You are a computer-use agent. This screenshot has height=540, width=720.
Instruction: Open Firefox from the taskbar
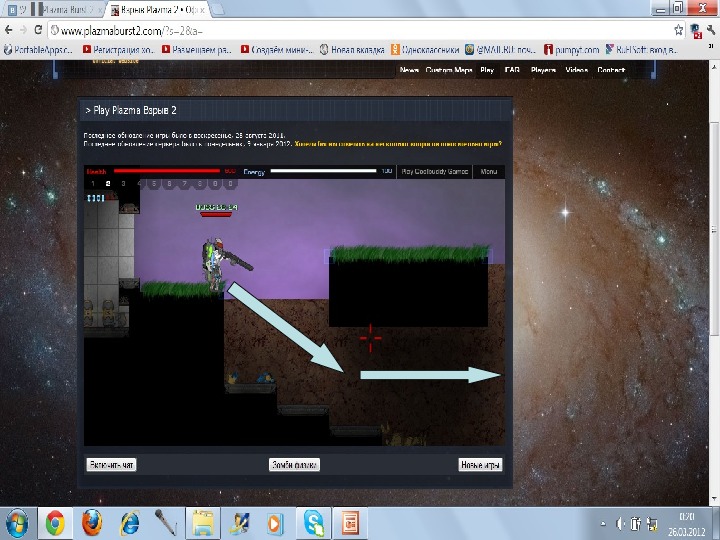91,523
